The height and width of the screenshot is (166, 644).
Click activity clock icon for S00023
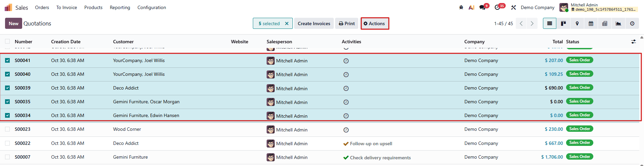click(x=346, y=130)
